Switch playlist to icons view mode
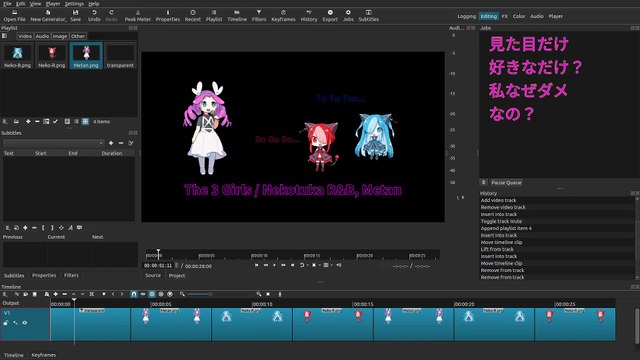The height and width of the screenshot is (360, 640). (x=85, y=121)
